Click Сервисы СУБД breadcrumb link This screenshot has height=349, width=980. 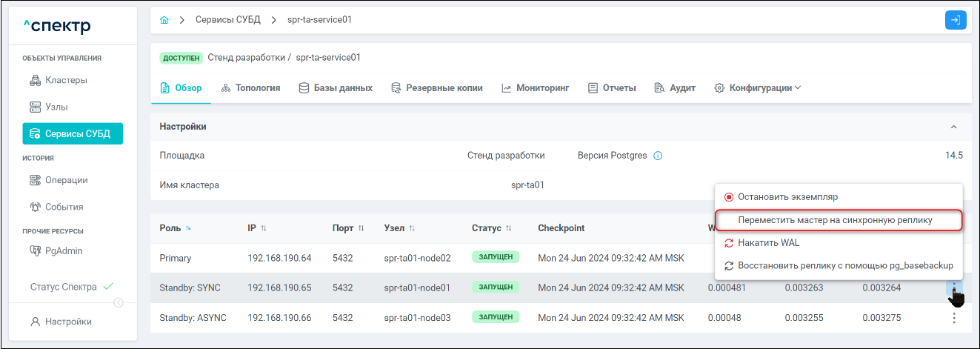tap(227, 20)
